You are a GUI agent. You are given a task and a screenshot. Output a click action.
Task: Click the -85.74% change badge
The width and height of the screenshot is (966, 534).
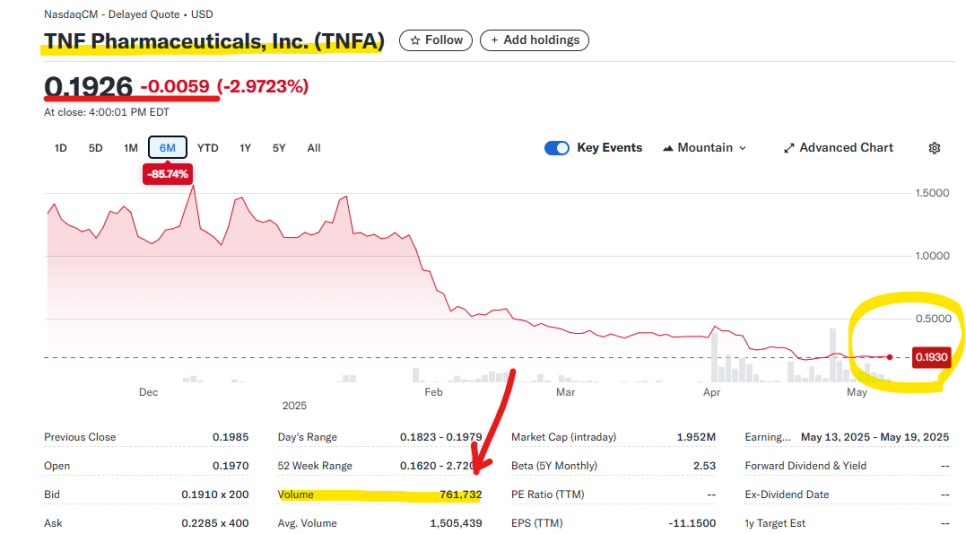point(168,174)
